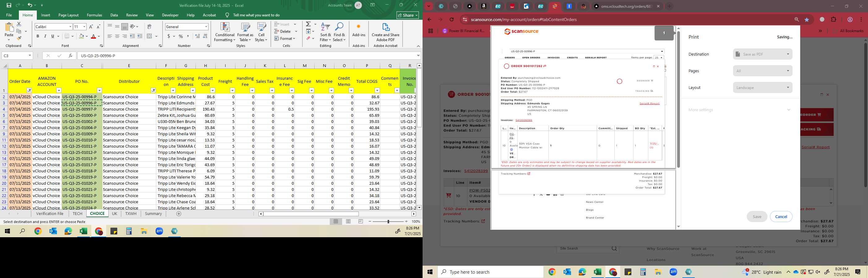
Task: Switch to the Summary sheet tab
Action: [153, 214]
